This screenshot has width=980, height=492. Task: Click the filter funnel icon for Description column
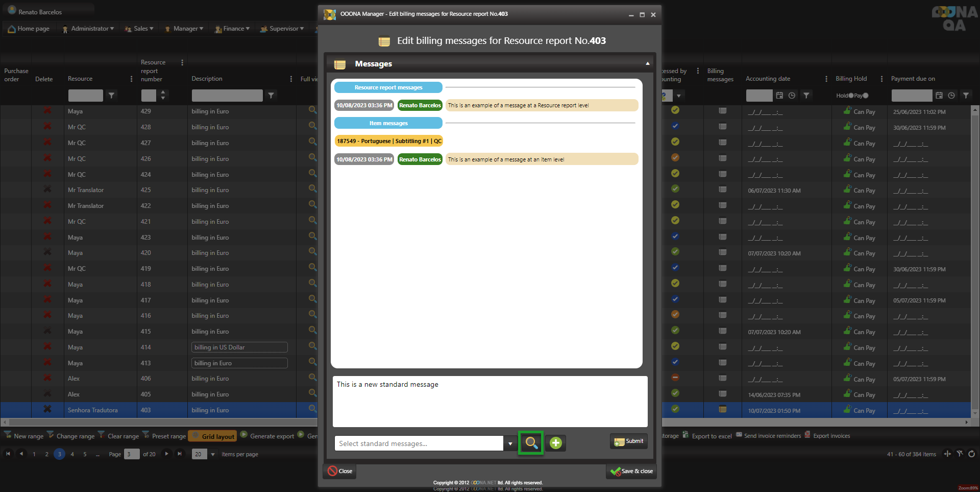tap(271, 96)
